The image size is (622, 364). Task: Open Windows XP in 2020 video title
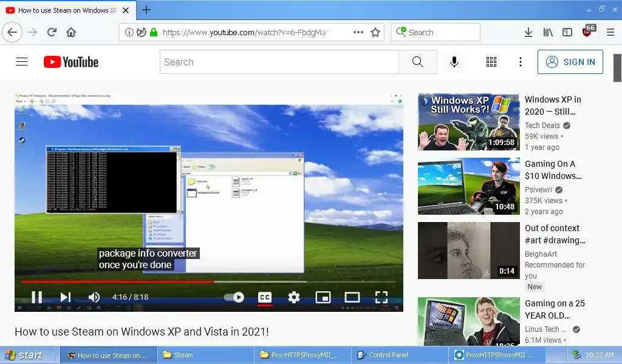click(x=553, y=106)
